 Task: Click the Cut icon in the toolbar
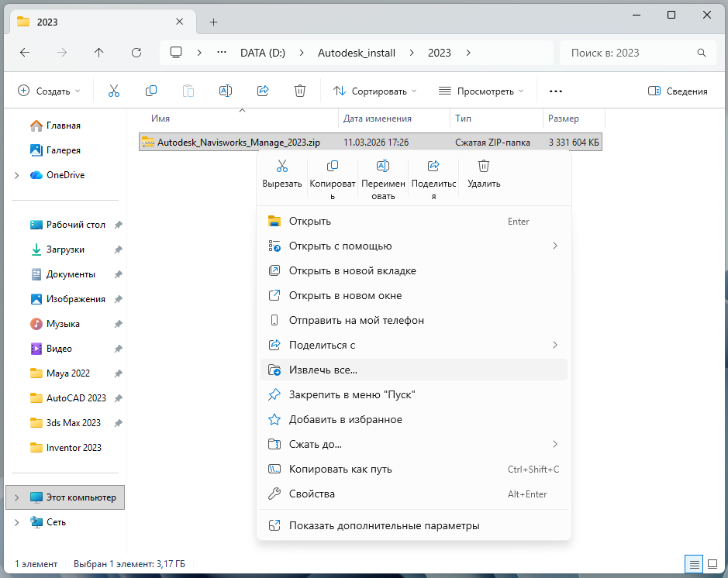114,91
